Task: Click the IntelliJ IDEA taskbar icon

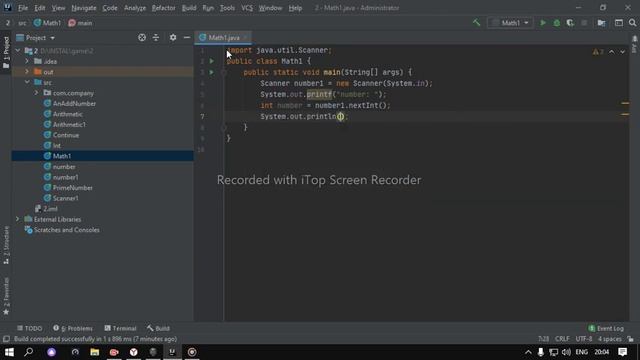Action: (172, 352)
